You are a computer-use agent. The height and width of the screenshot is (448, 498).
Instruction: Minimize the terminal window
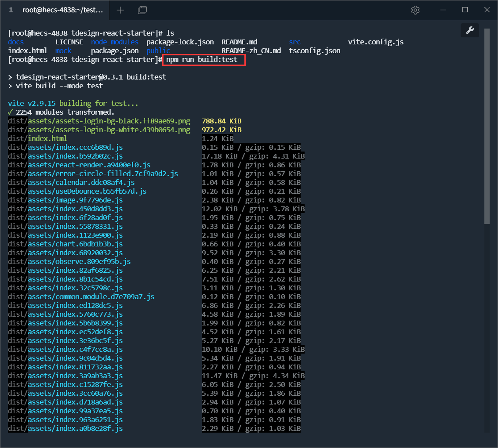pos(443,10)
